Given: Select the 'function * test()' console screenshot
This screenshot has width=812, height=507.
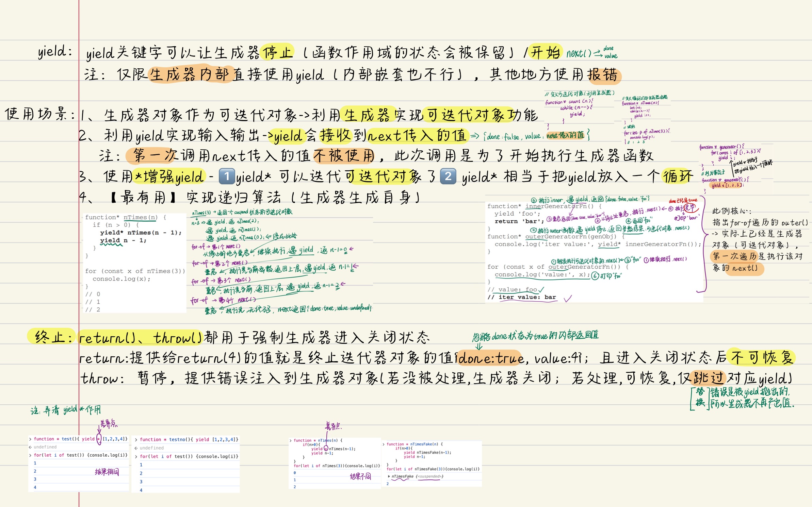Looking at the screenshot, I should [x=79, y=463].
